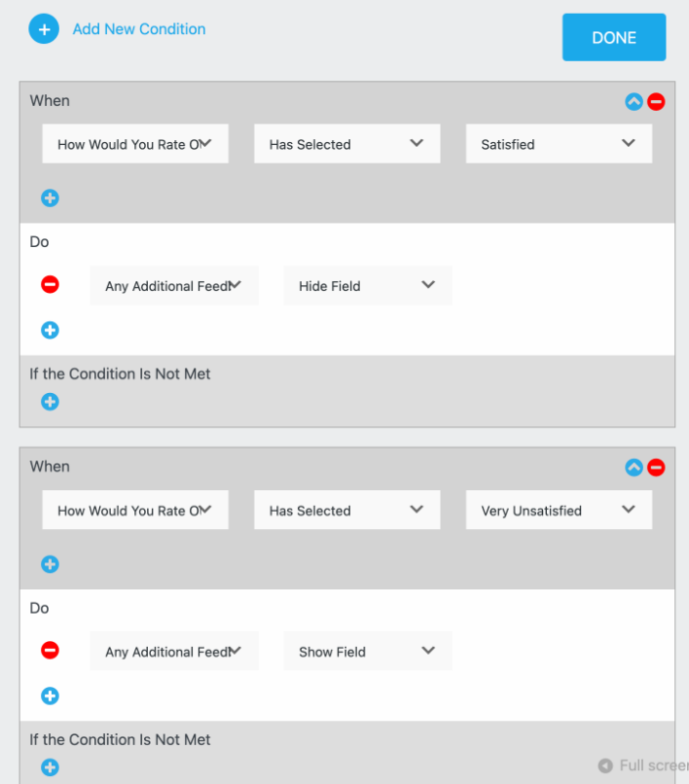Add a new action in the second Do section
This screenshot has height=784, width=689.
[50, 696]
